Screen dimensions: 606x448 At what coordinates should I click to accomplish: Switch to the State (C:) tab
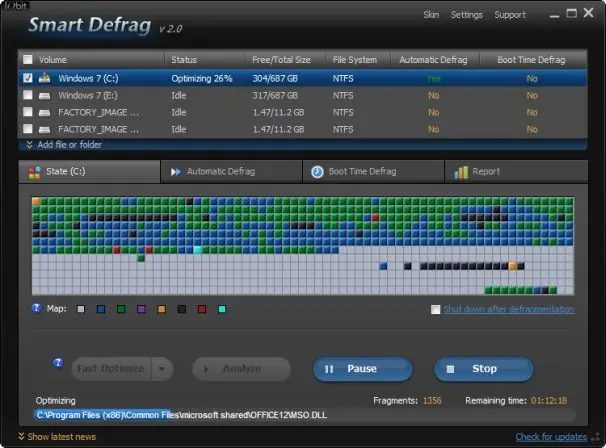pyautogui.click(x=89, y=172)
